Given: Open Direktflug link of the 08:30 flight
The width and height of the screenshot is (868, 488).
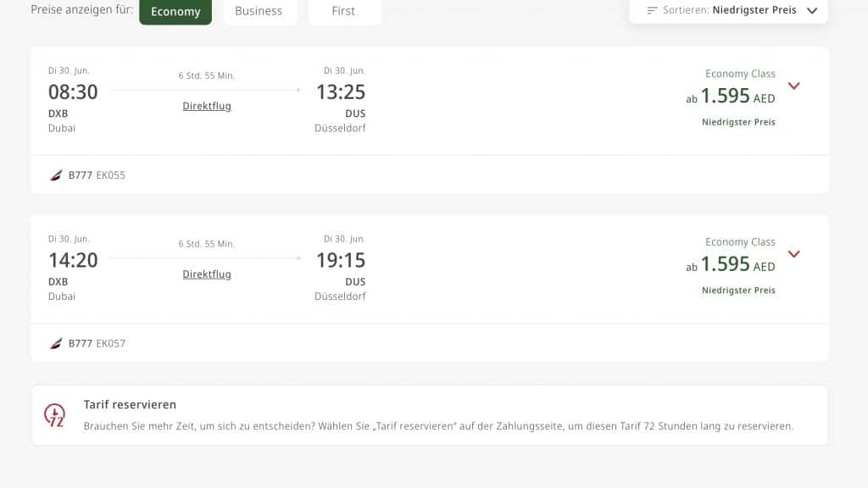Looking at the screenshot, I should pyautogui.click(x=207, y=106).
